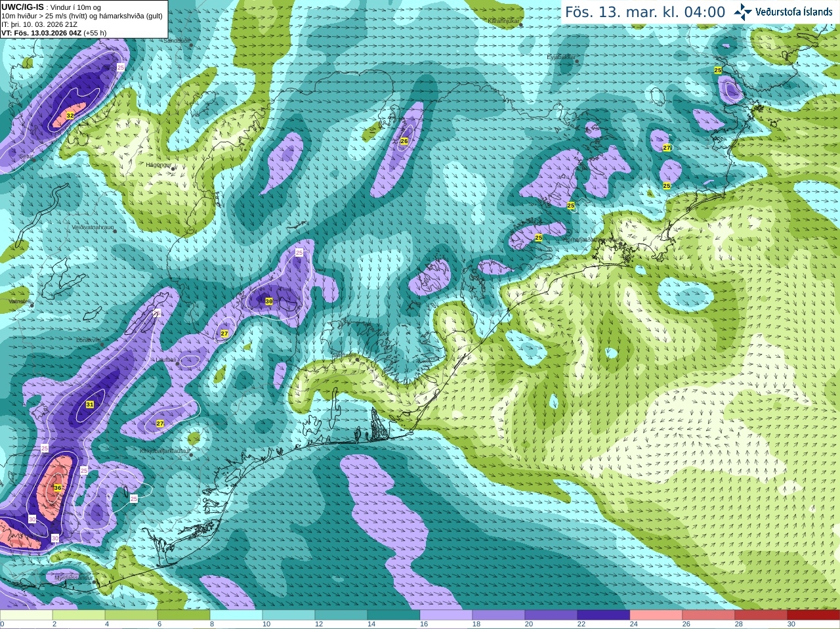Click yellow 25 marker beside Hornafjarðarfljót label
Viewport: 840px width, 629px height.
[x=539, y=238]
